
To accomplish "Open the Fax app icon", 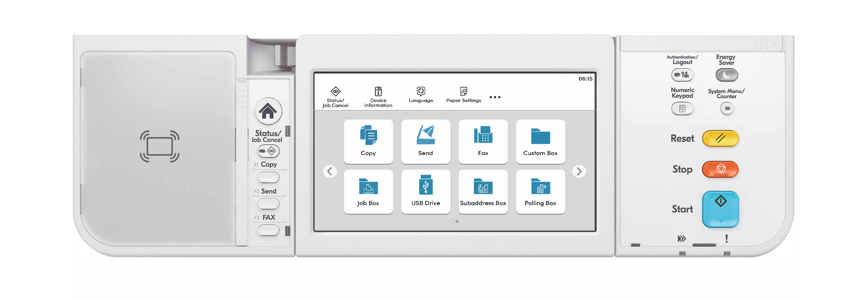I will pyautogui.click(x=483, y=142).
